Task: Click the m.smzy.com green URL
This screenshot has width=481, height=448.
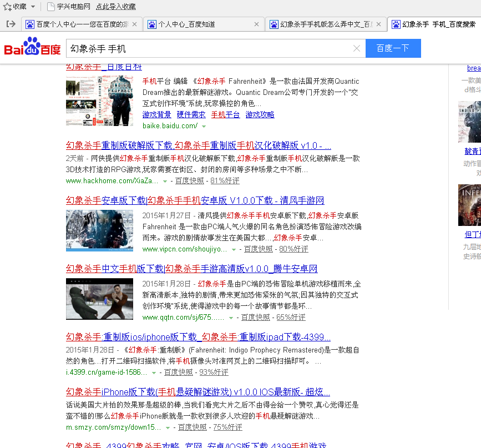Action: (114, 427)
